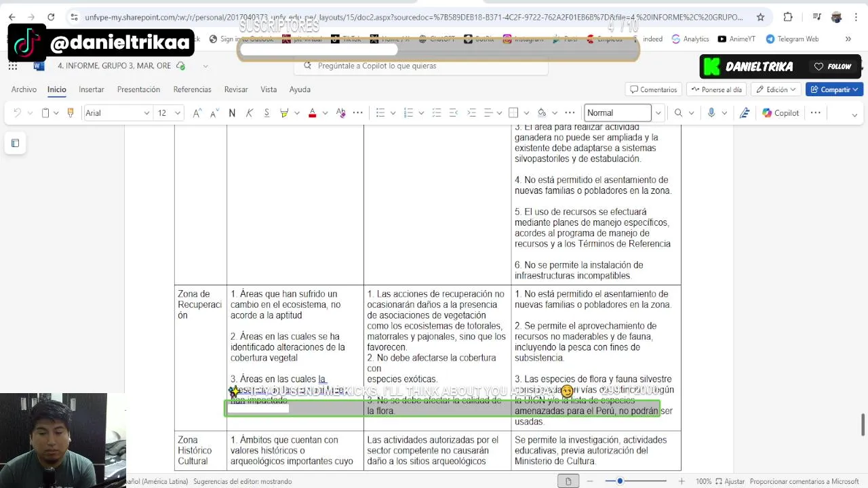This screenshot has width=868, height=488.
Task: Expand the highlight color dropdown arrow
Action: point(296,113)
